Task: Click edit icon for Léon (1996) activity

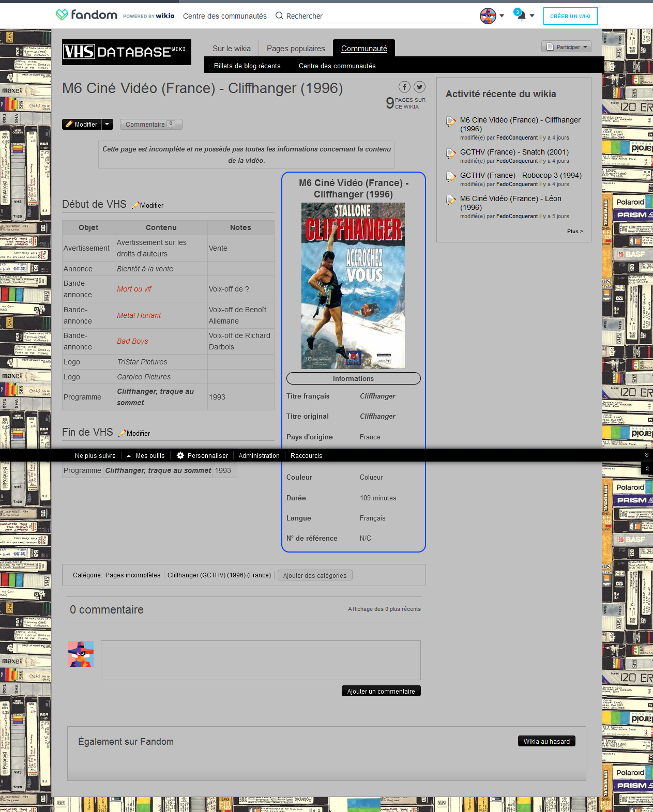Action: [x=451, y=200]
